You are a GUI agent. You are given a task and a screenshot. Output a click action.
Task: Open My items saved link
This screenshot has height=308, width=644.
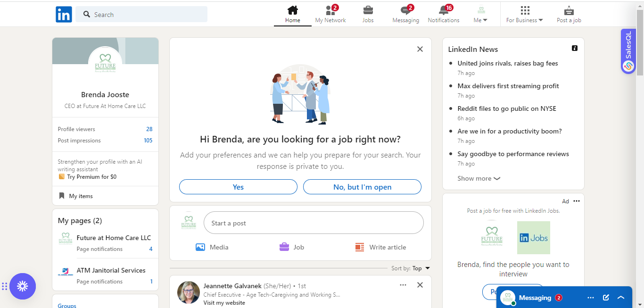[81, 196]
